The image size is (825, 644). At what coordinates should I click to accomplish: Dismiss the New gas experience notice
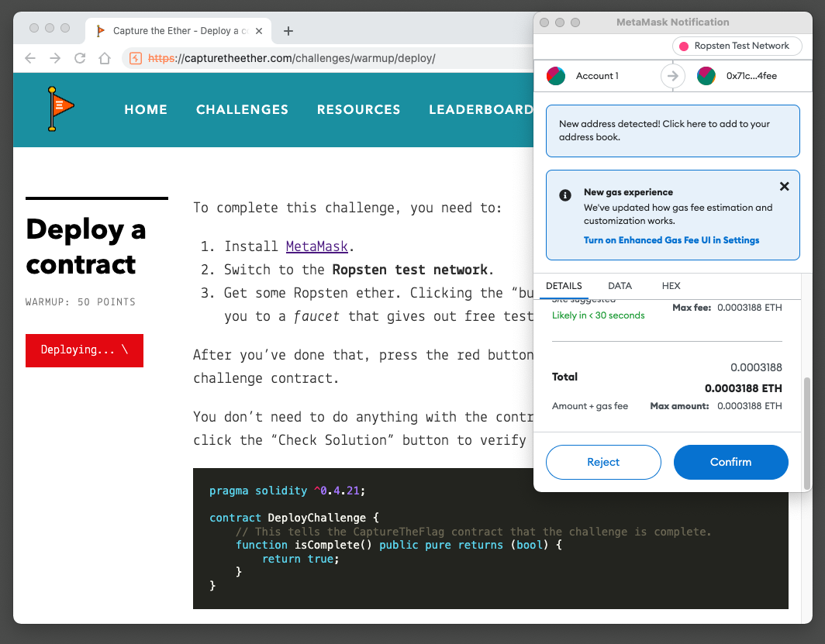pyautogui.click(x=784, y=186)
